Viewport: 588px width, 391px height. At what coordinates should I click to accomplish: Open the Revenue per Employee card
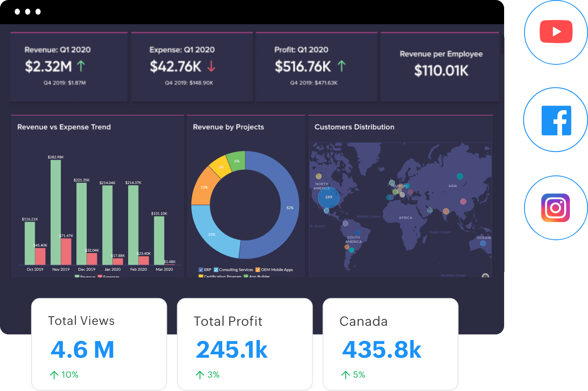(440, 67)
